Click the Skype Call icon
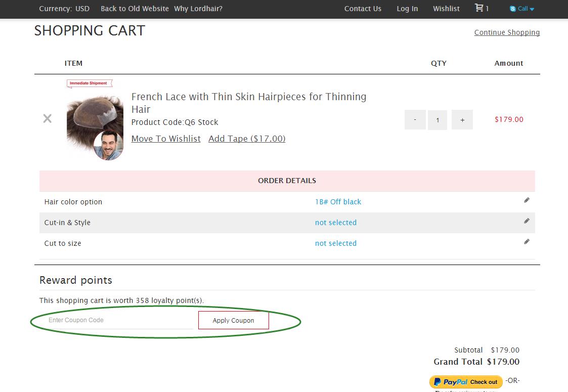Image resolution: width=568 pixels, height=392 pixels. (x=513, y=9)
